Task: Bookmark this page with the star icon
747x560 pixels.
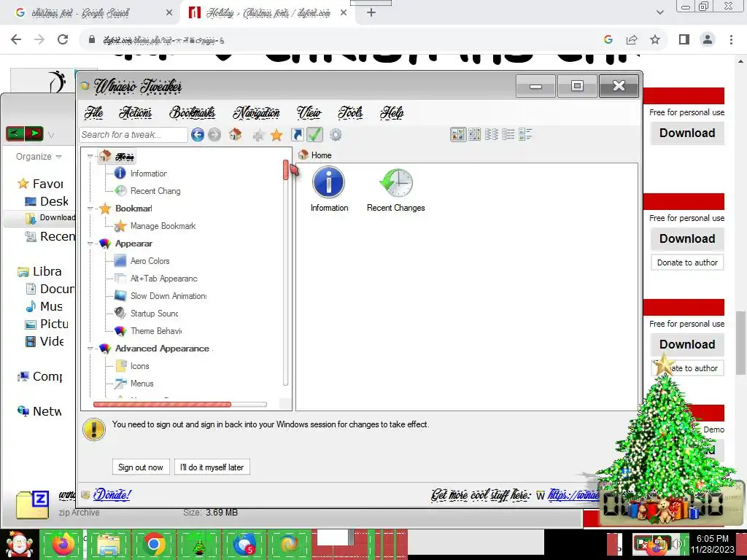Action: pyautogui.click(x=655, y=39)
